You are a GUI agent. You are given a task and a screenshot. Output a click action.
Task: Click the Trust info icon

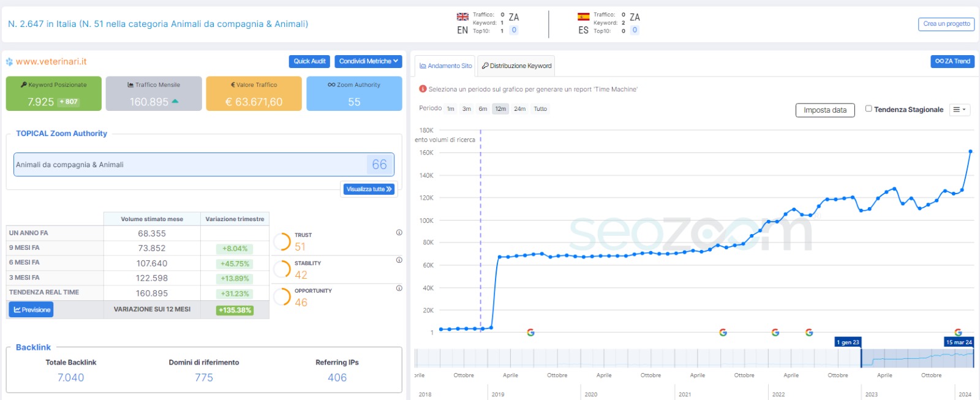coord(399,233)
